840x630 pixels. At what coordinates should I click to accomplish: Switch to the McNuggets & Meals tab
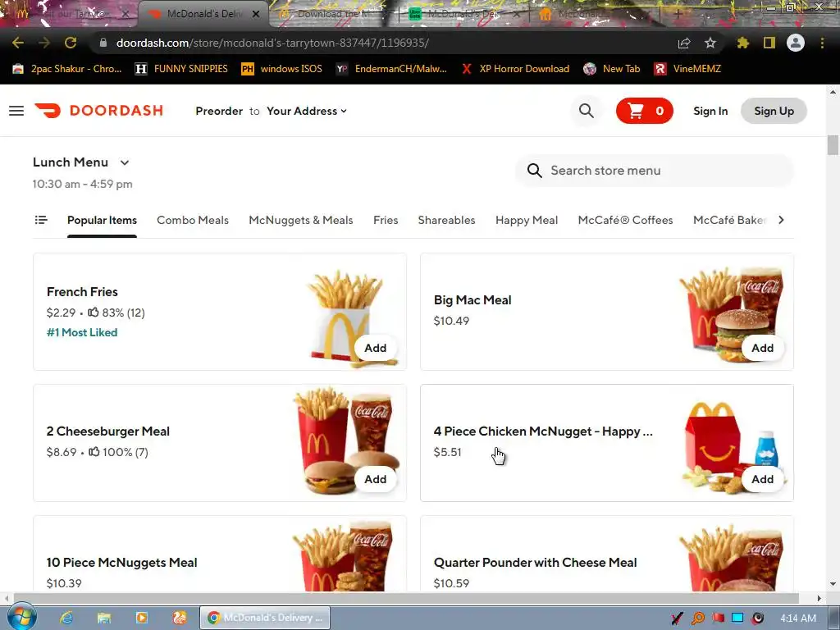300,220
